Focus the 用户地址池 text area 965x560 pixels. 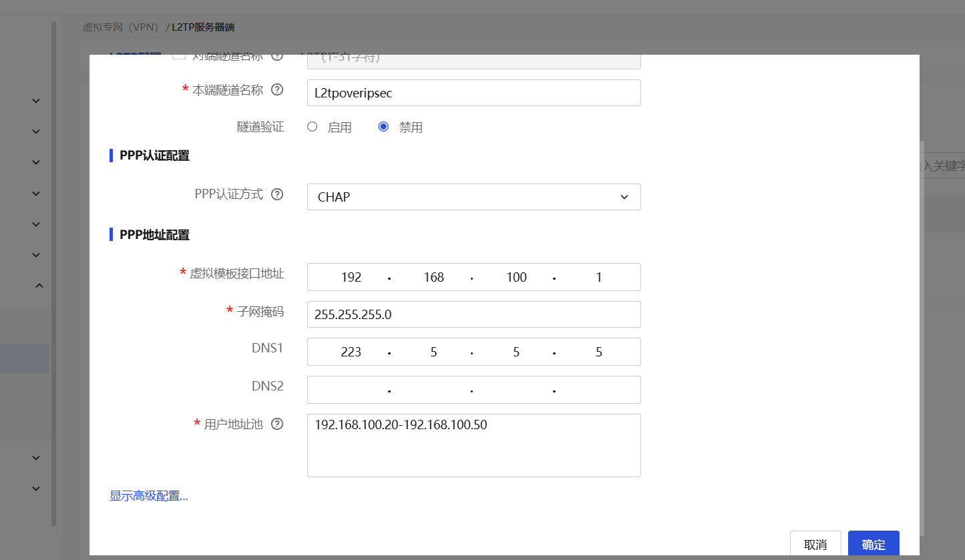coord(474,445)
